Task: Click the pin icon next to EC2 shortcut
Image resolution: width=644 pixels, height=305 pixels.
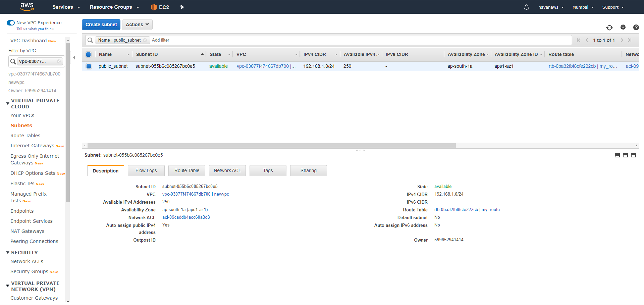Action: [182, 7]
